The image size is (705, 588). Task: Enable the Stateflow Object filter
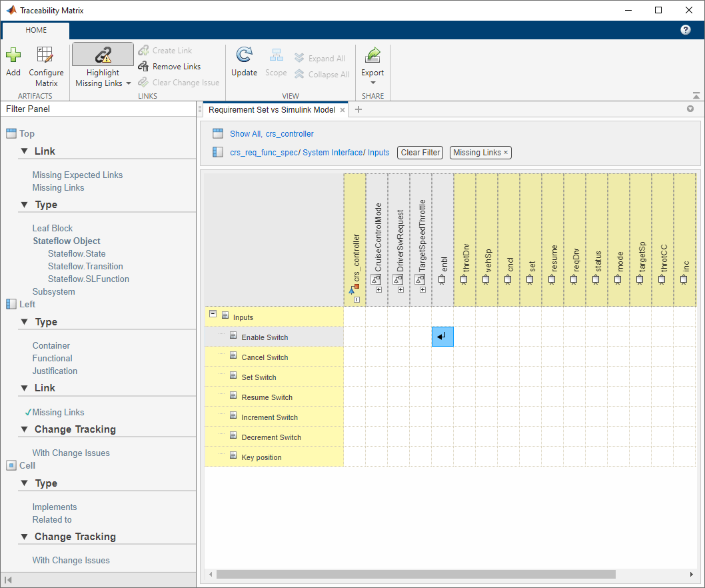[67, 241]
